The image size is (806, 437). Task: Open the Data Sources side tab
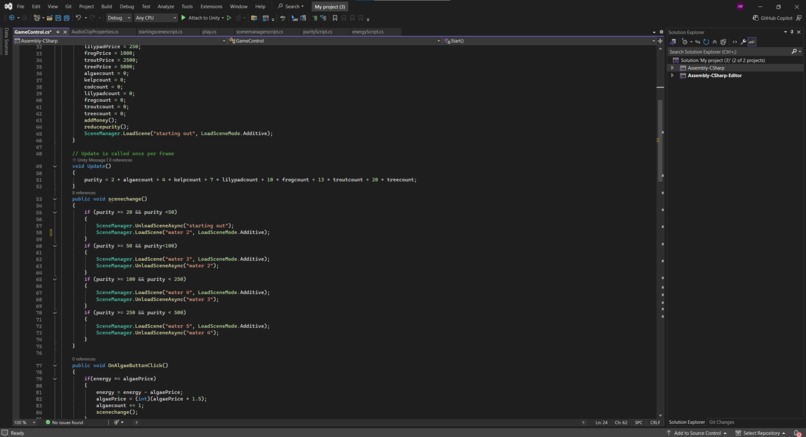6,41
